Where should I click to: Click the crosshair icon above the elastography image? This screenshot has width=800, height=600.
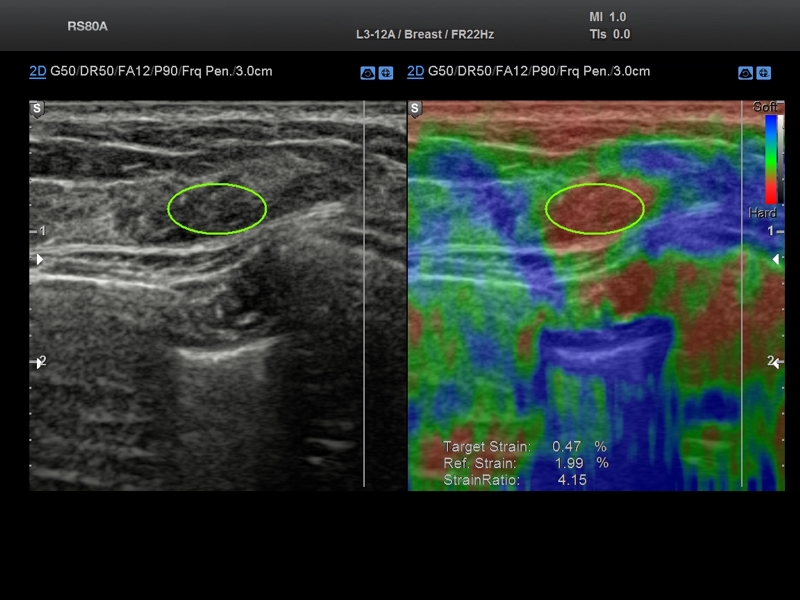(x=764, y=73)
